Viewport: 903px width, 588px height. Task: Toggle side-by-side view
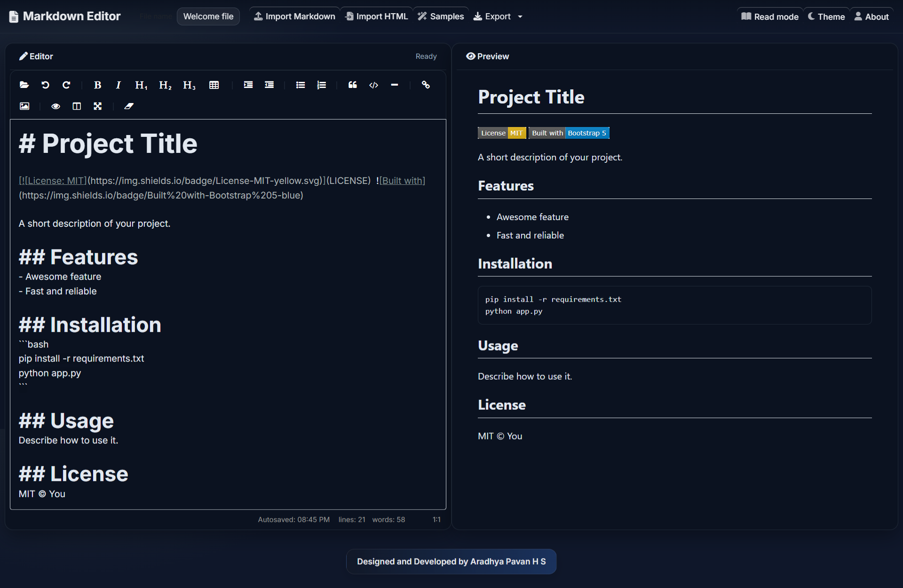[77, 106]
